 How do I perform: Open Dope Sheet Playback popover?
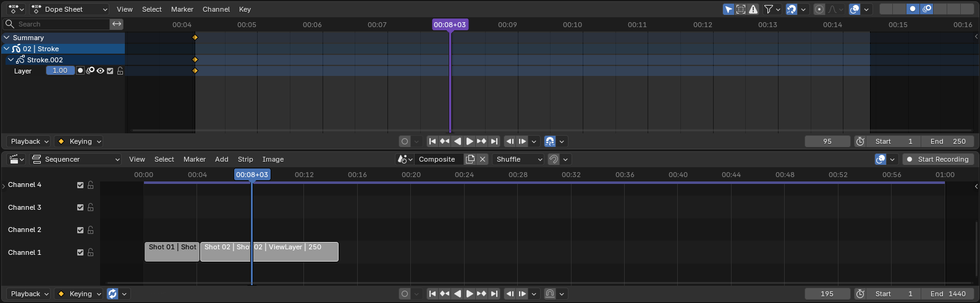[x=28, y=141]
